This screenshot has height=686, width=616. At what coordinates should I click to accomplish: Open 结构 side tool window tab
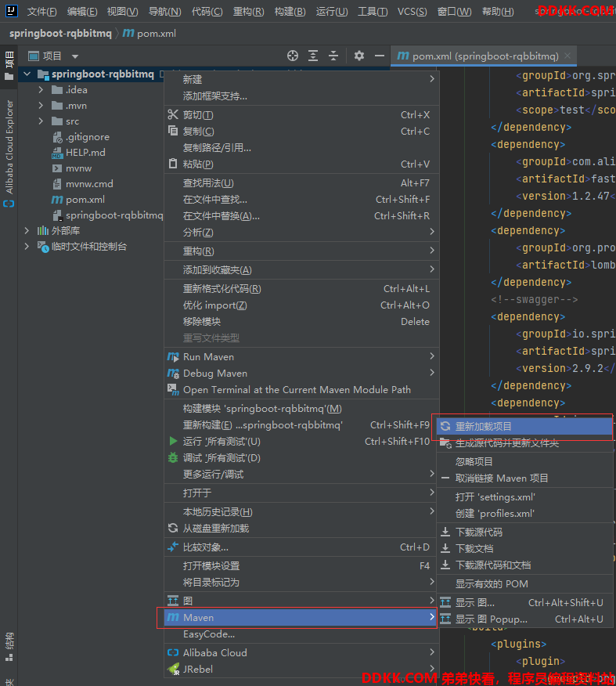pos(9,647)
